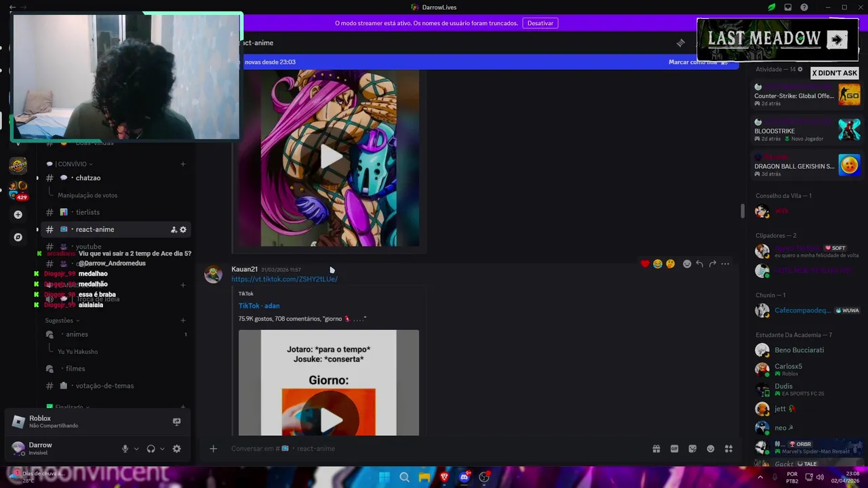868x488 pixels.
Task: Add reaction to Kauan21's message
Action: click(687, 264)
